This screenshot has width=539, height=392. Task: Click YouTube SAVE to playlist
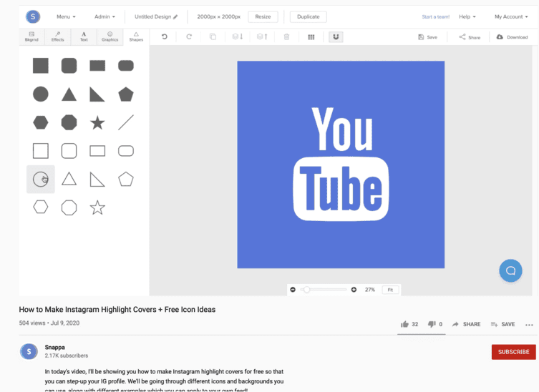pyautogui.click(x=502, y=324)
